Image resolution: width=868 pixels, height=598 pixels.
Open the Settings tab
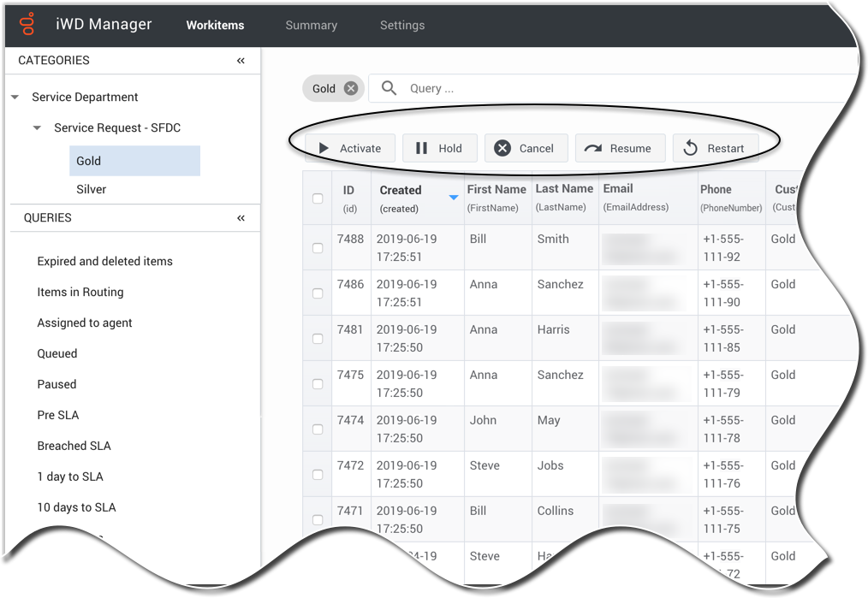point(402,25)
